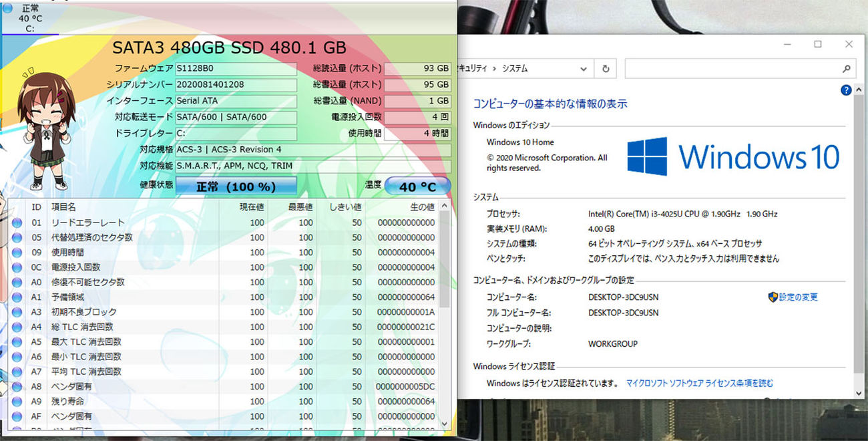The image size is (868, 441).
Task: Click the 総書込量 (ホスト) value 95 GB
Action: (x=418, y=85)
